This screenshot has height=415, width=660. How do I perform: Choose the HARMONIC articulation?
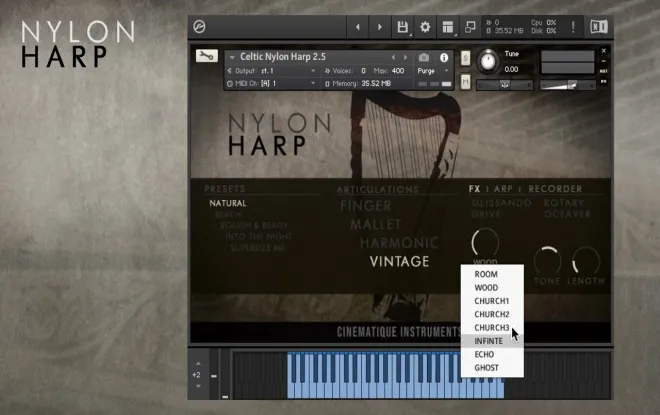point(399,243)
